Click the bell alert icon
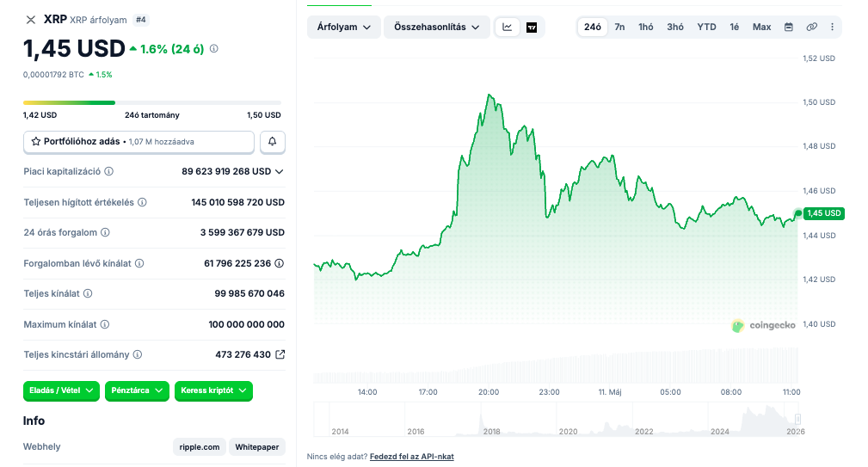This screenshot has width=868, height=467. click(x=273, y=142)
